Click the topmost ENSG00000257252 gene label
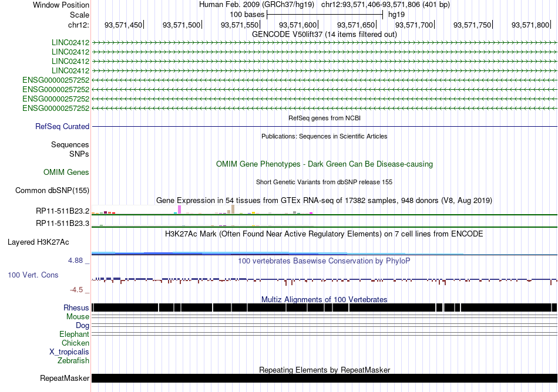 (x=56, y=80)
